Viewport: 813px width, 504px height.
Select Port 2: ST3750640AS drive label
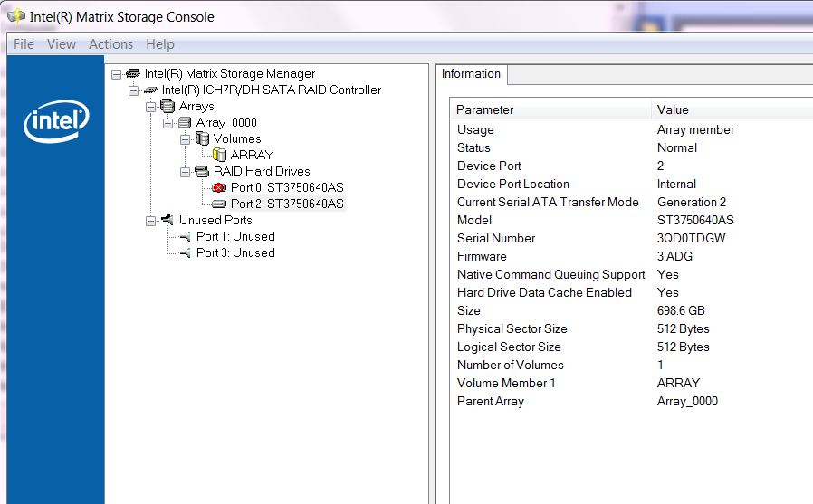tap(287, 204)
